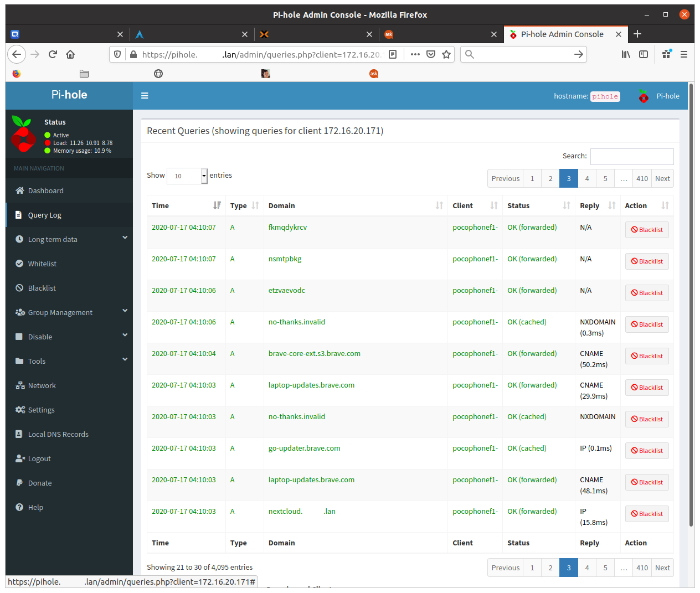Expand the Tools submenu

(x=69, y=361)
